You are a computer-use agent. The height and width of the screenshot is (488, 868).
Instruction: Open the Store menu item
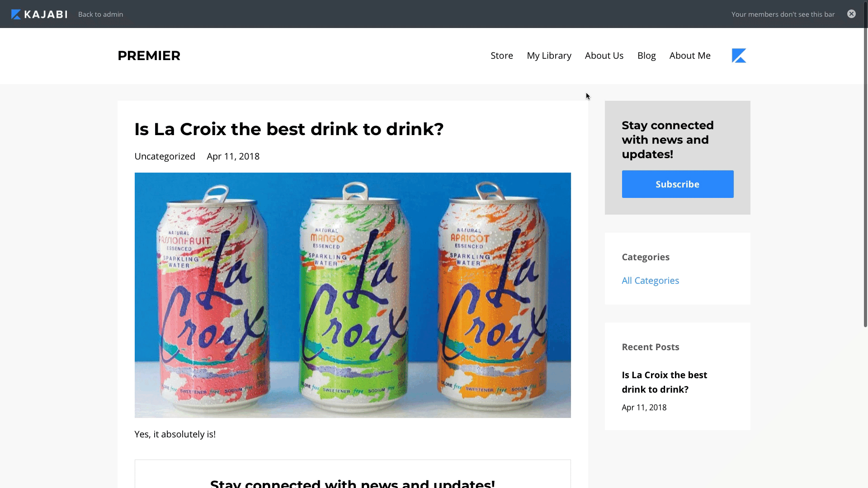[x=502, y=56]
